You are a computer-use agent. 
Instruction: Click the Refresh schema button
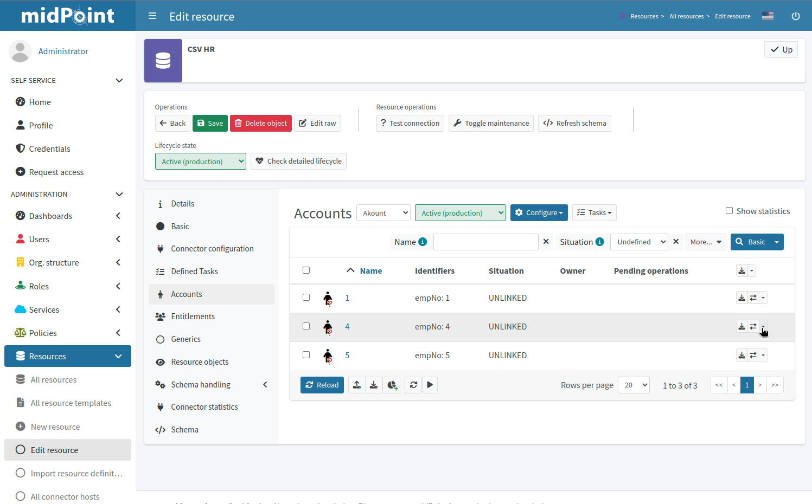(574, 123)
